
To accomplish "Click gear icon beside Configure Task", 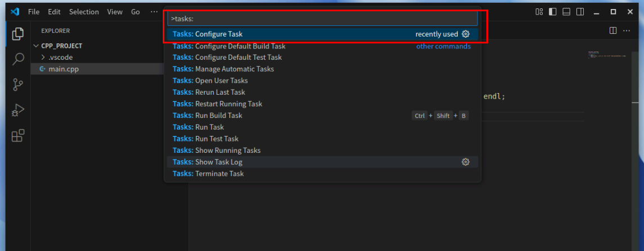I will (x=466, y=34).
